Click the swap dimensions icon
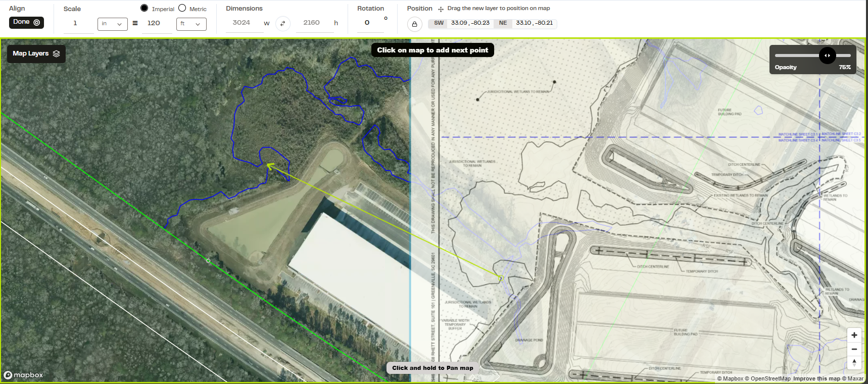Viewport: 868px width, 384px height. click(x=283, y=23)
